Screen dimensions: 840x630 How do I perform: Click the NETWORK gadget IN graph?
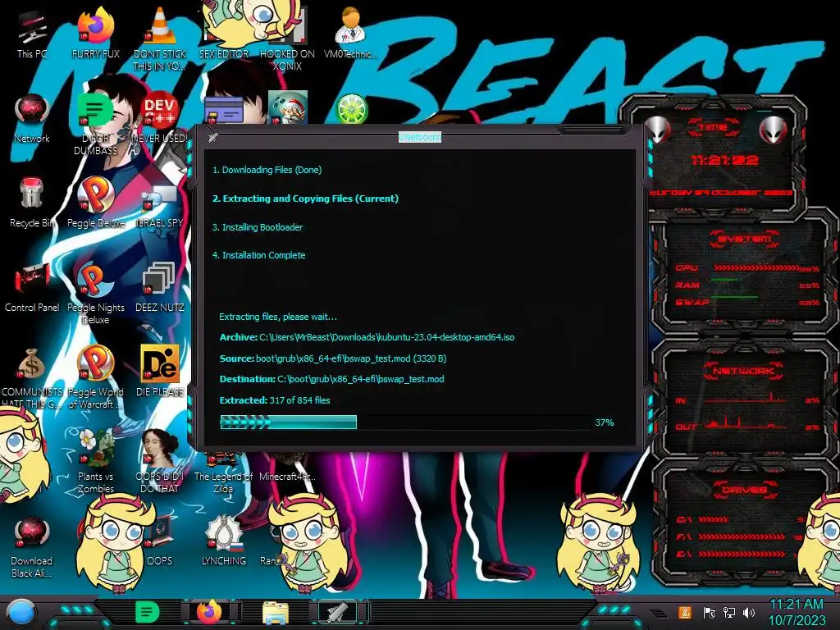click(746, 399)
